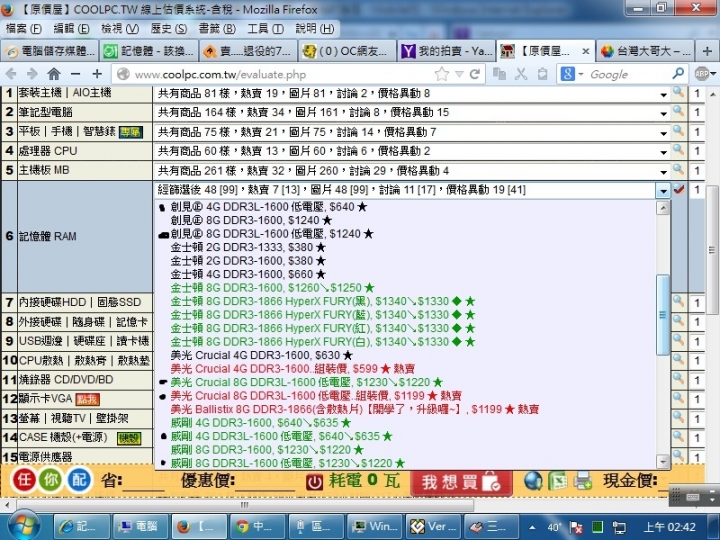This screenshot has height=540, width=720.
Task: Open URL bar history dropdown arrow
Action: click(459, 74)
